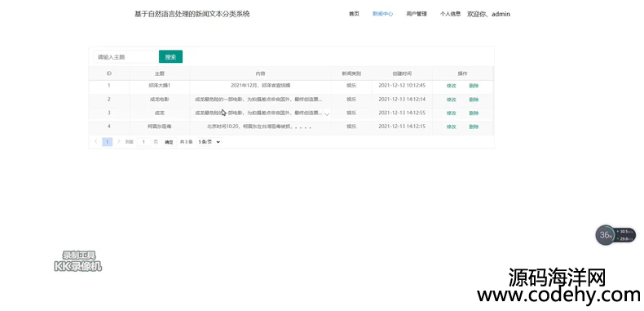Click 修改 in the 柯震东吸毒 row
Viewport: 644px width, 311px height.
[x=452, y=127]
